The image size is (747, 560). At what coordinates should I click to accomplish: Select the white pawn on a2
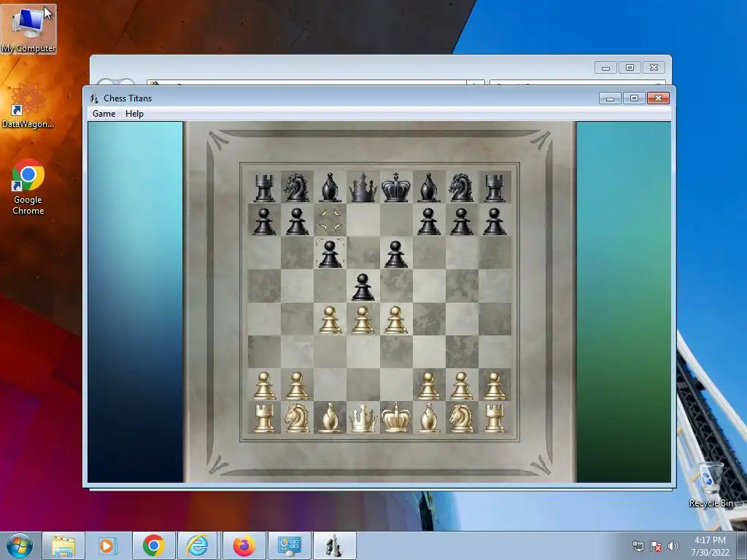point(264,386)
